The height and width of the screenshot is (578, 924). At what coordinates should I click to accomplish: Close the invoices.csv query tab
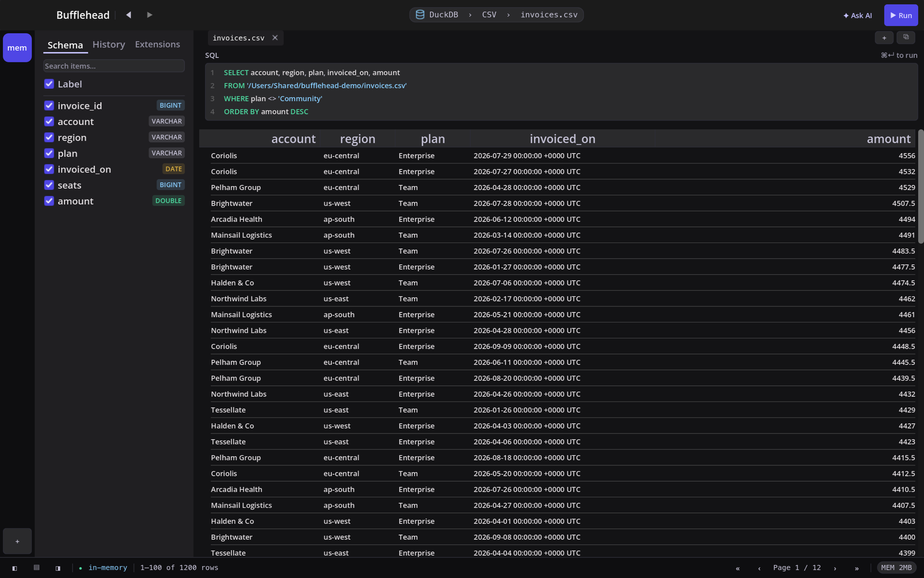[275, 38]
